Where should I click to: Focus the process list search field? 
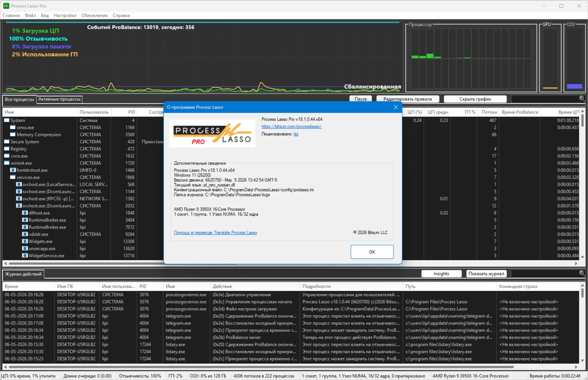(544, 99)
